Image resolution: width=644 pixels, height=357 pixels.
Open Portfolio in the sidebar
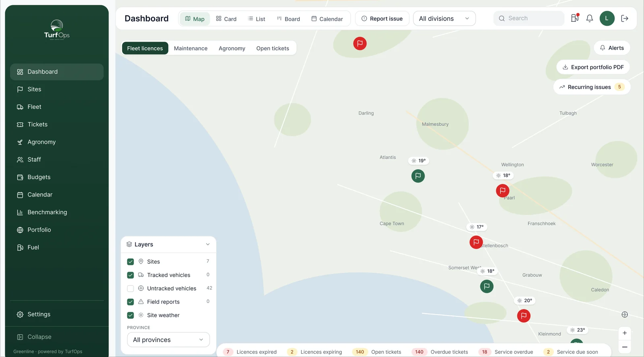[57, 230]
